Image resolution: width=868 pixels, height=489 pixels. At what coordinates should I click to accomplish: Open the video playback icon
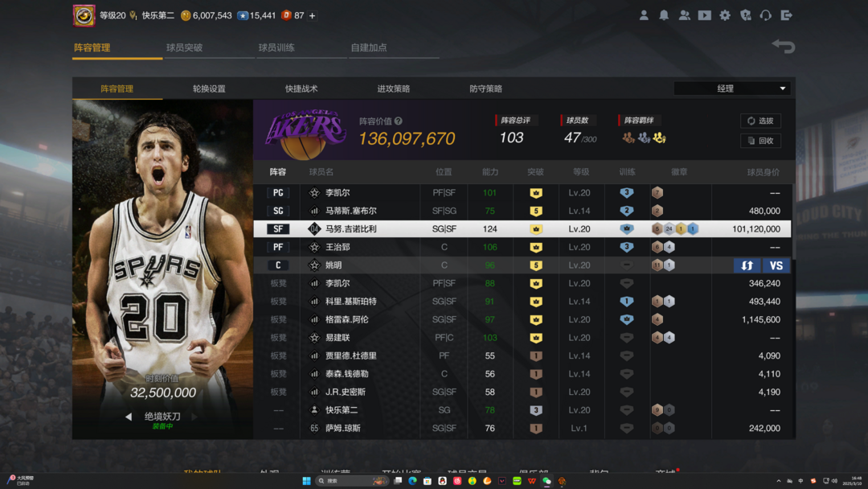[x=704, y=15]
